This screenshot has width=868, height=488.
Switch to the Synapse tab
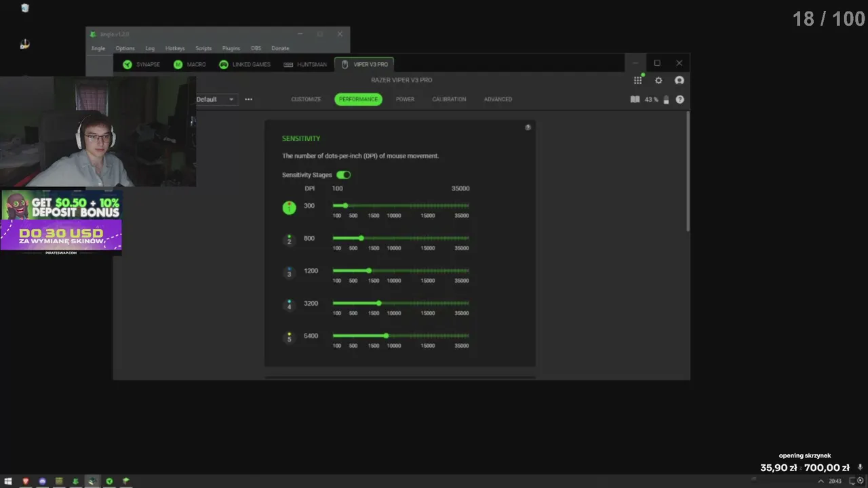[x=141, y=64]
